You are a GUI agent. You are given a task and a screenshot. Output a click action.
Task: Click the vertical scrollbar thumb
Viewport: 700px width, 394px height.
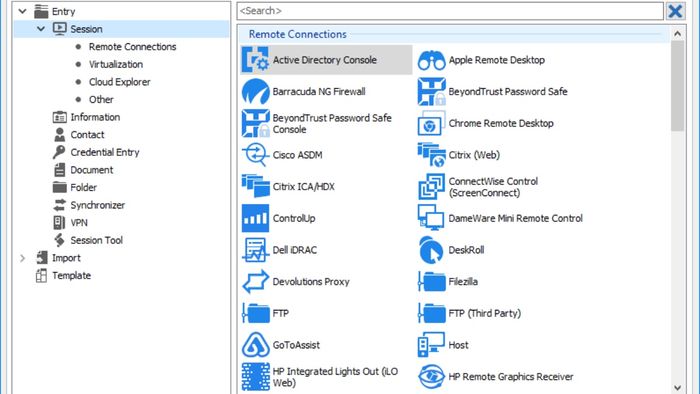point(677,86)
